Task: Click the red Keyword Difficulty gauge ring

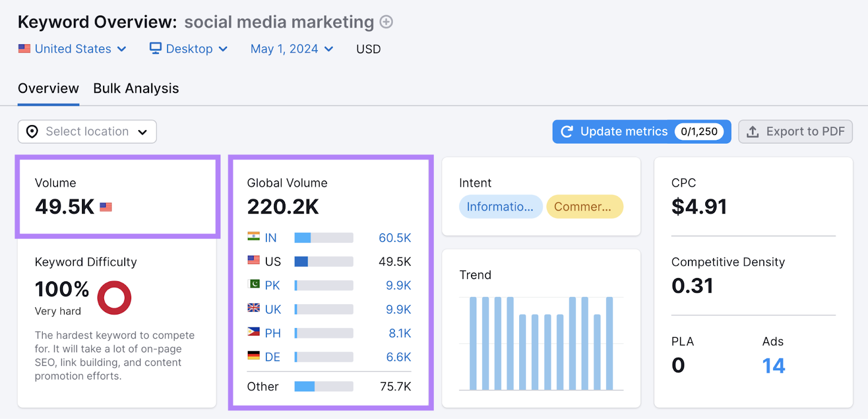Action: (x=114, y=296)
